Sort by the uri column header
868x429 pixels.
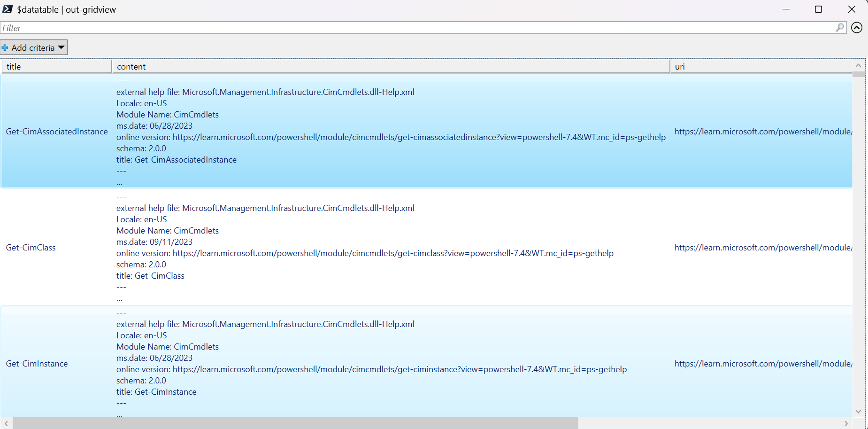tap(761, 66)
